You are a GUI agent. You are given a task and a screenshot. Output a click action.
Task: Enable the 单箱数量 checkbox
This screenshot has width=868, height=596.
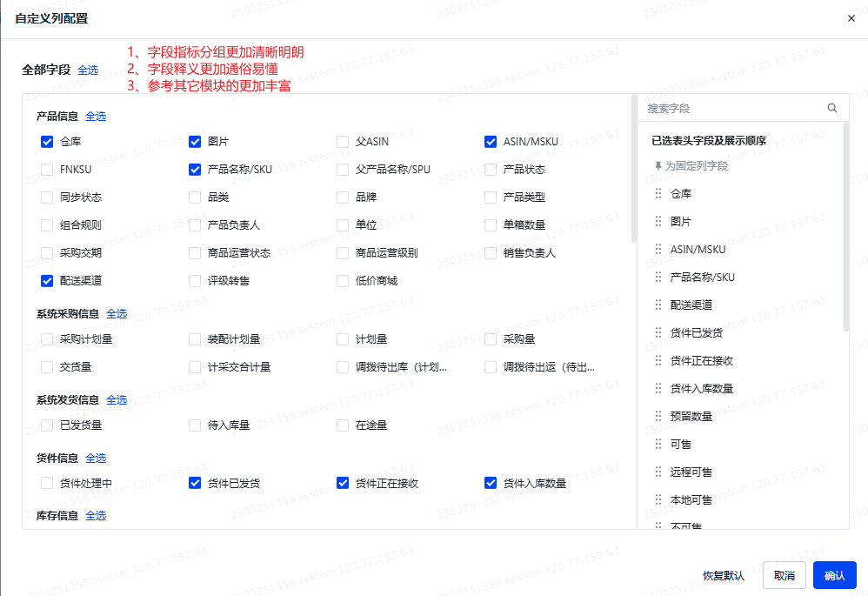tap(491, 224)
